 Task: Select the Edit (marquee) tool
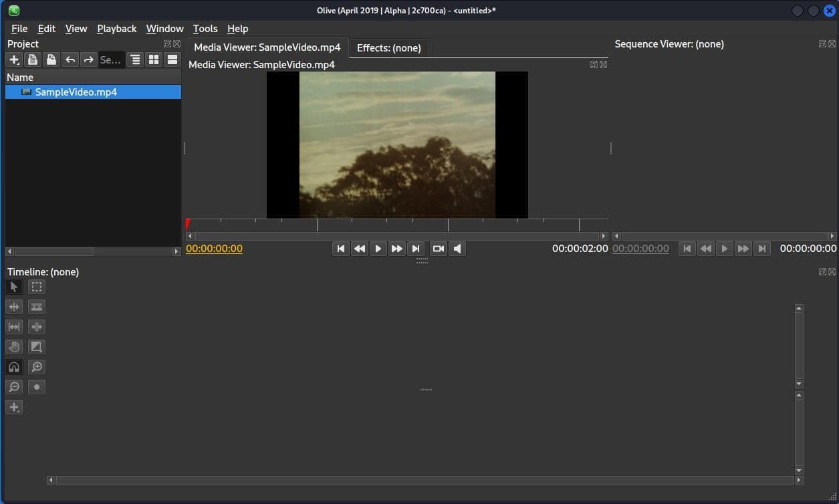37,287
